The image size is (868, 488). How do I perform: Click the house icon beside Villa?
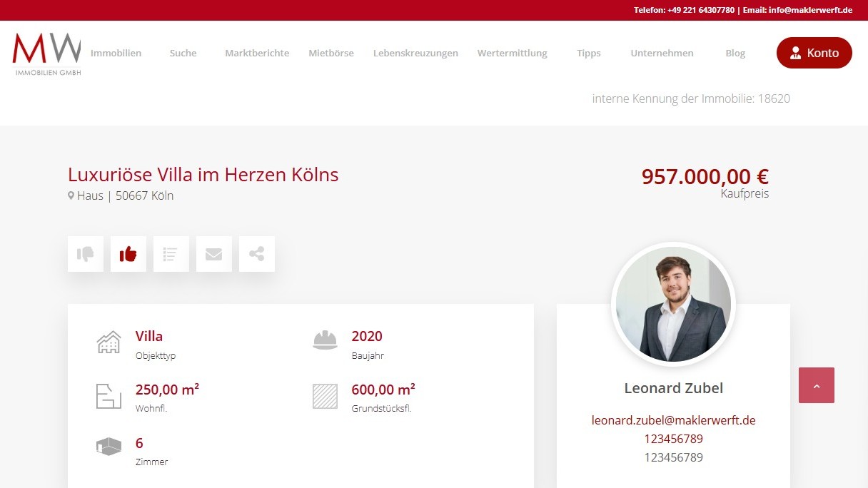point(108,342)
